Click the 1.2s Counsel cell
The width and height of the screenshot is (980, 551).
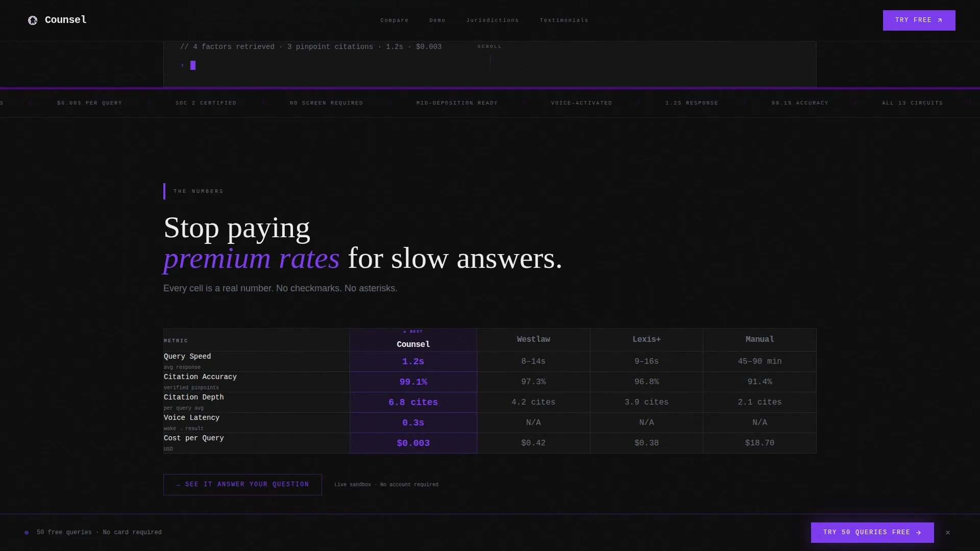click(413, 362)
